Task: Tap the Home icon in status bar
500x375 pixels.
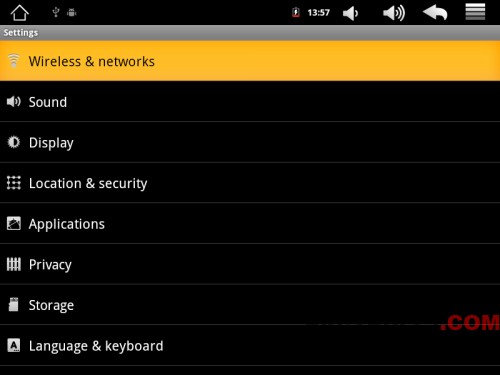Action: click(x=20, y=13)
